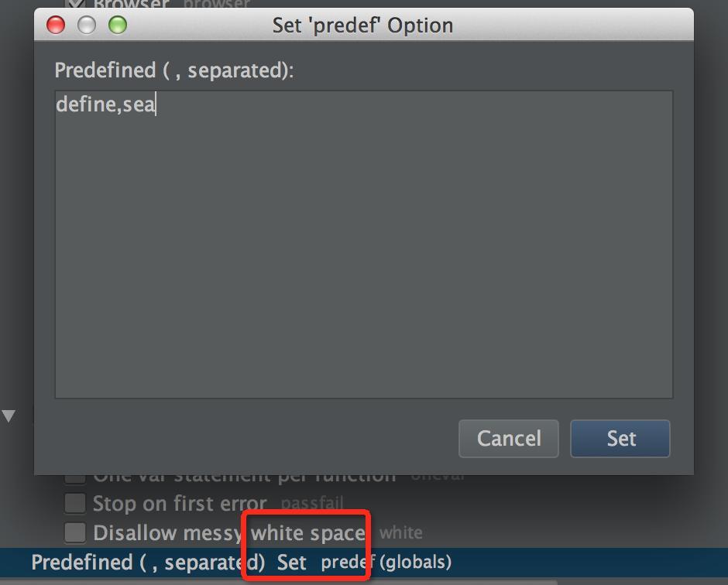Screen dimensions: 728x585
Task: Minimize the dialog with the yellow button
Action: (x=87, y=25)
